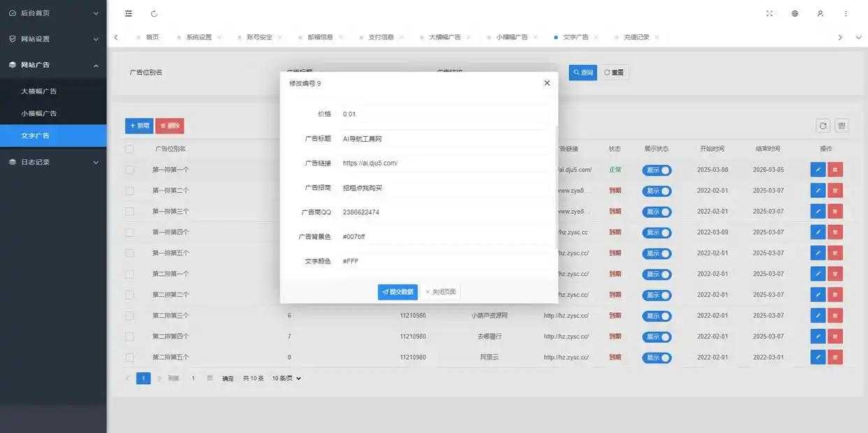Click the red 删除 batch delete button
Image resolution: width=868 pixels, height=433 pixels.
(x=170, y=126)
